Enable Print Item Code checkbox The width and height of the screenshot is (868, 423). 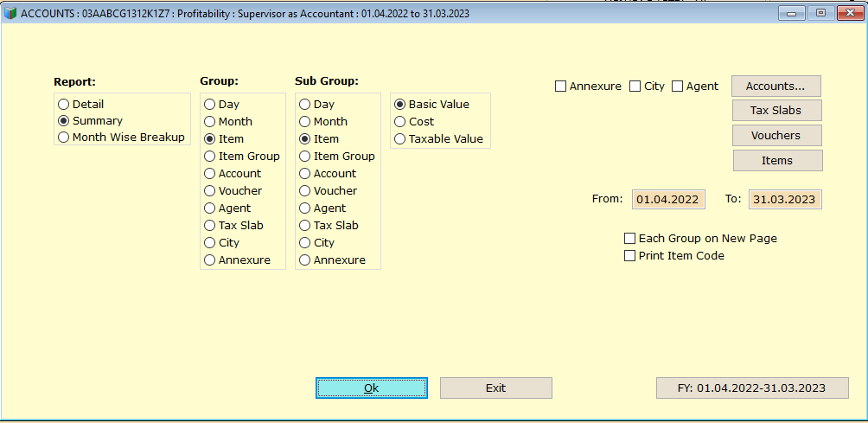(674, 256)
